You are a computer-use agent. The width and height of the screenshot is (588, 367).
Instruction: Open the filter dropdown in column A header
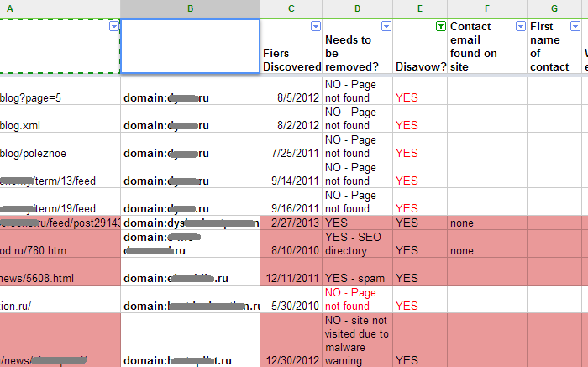[114, 26]
